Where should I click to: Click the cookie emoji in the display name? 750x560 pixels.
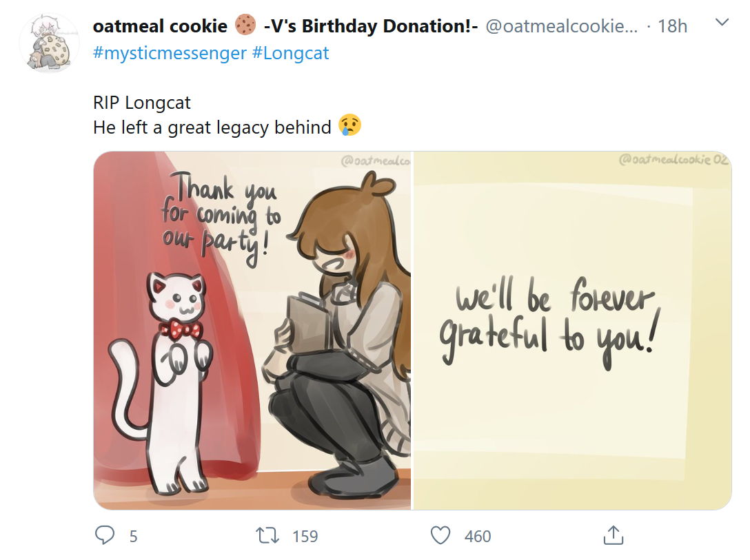(245, 26)
